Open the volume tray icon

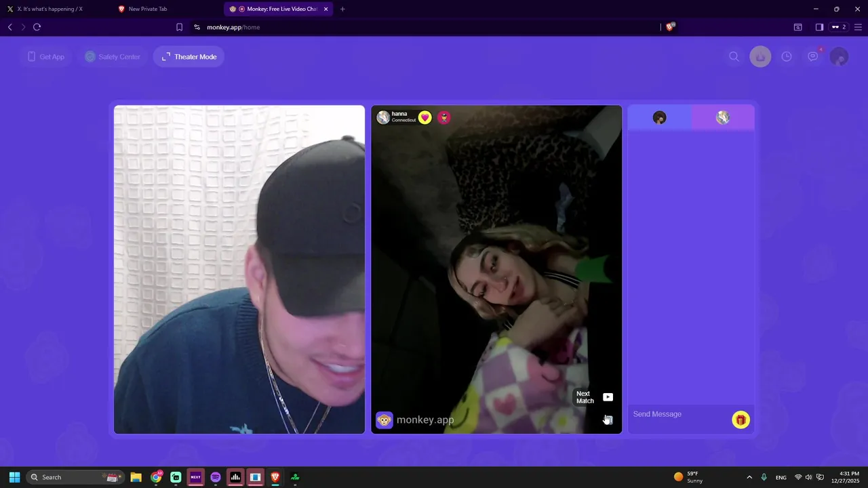[x=808, y=477]
